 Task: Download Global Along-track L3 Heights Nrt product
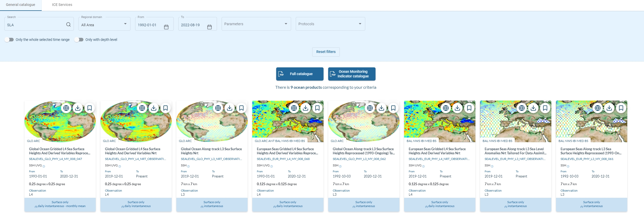[x=230, y=108]
